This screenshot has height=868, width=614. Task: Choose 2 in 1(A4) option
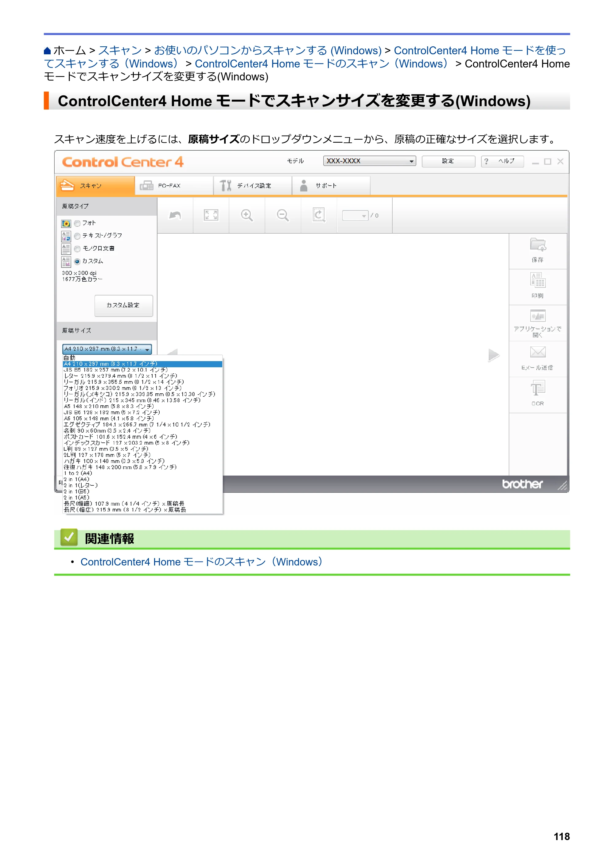(x=142, y=479)
